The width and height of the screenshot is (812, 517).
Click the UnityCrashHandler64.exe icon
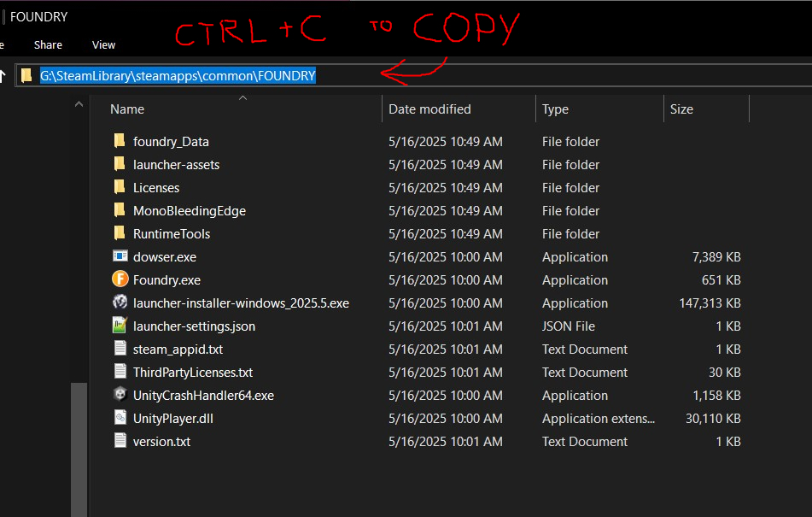click(120, 394)
